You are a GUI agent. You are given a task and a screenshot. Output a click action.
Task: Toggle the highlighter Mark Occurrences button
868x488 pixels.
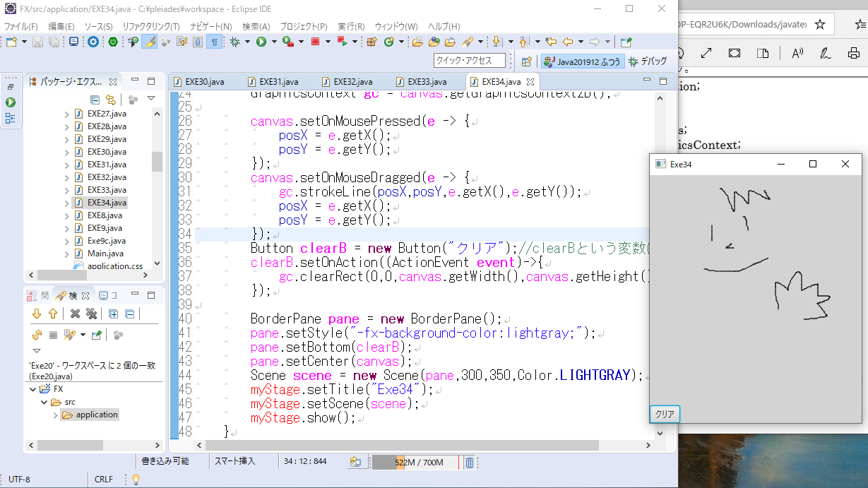click(x=149, y=42)
